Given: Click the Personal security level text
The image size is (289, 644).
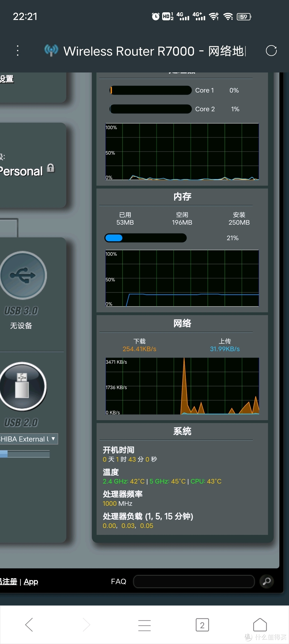Looking at the screenshot, I should [21, 171].
